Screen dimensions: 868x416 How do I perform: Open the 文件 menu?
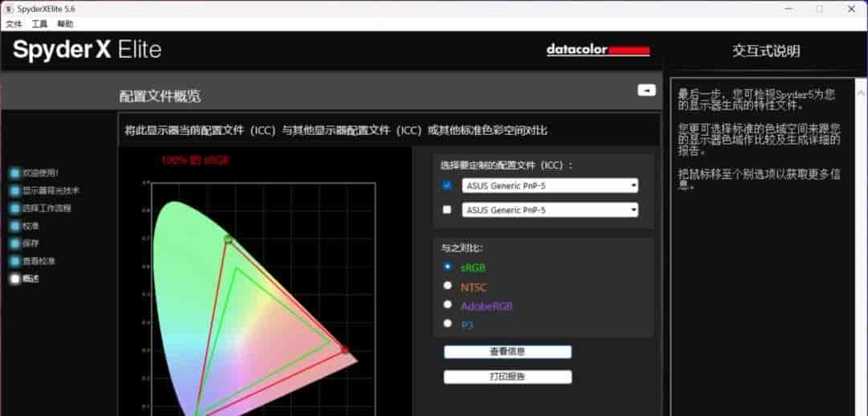[x=14, y=24]
